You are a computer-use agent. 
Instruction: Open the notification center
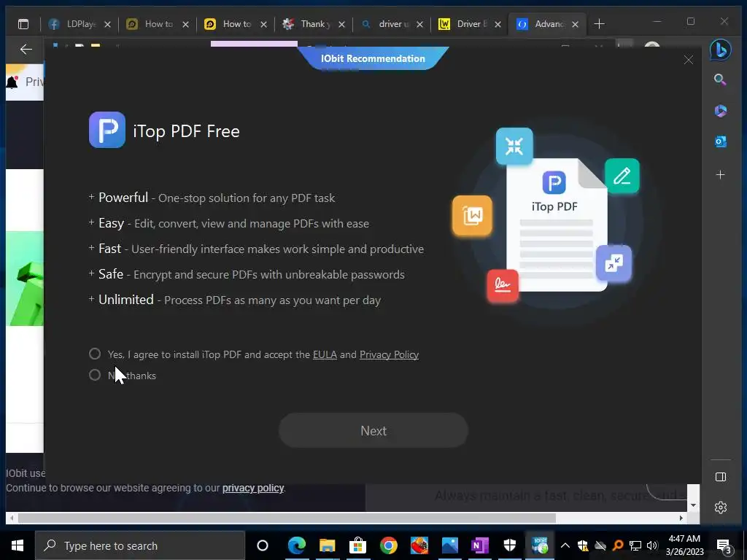pos(724,547)
